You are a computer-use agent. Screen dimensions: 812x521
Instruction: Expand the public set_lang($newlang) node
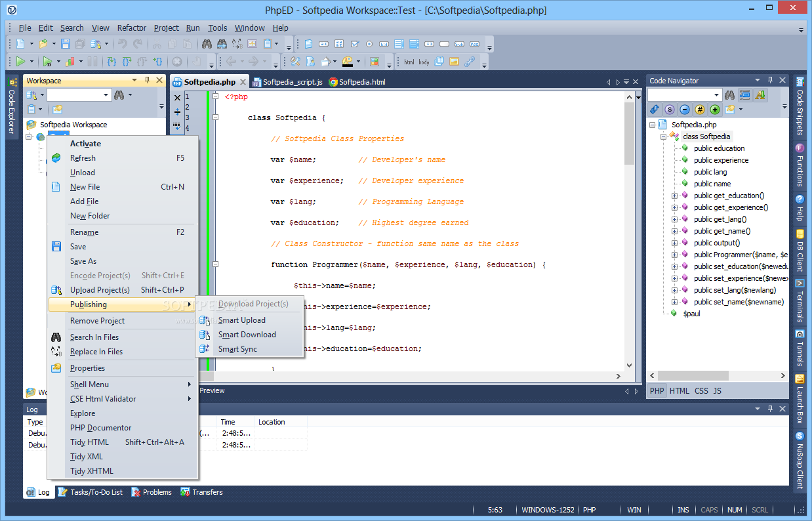674,290
